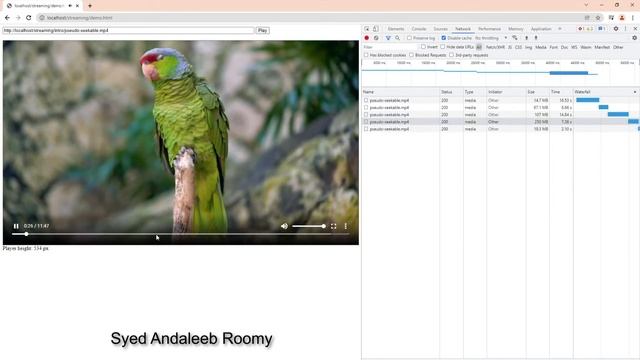Image resolution: width=640 pixels, height=360 pixels.
Task: Check the Has blocked cookies checkbox
Action: (366, 55)
